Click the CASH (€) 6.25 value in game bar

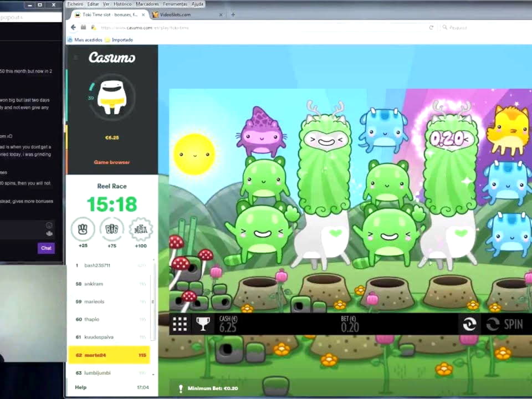click(x=228, y=324)
